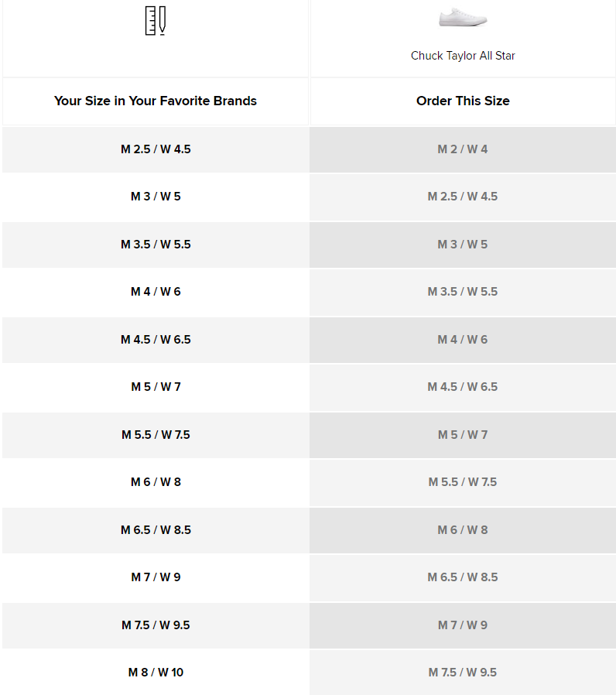Click the white Chuck Taylor shoe image
The height and width of the screenshot is (695, 616).
click(463, 18)
